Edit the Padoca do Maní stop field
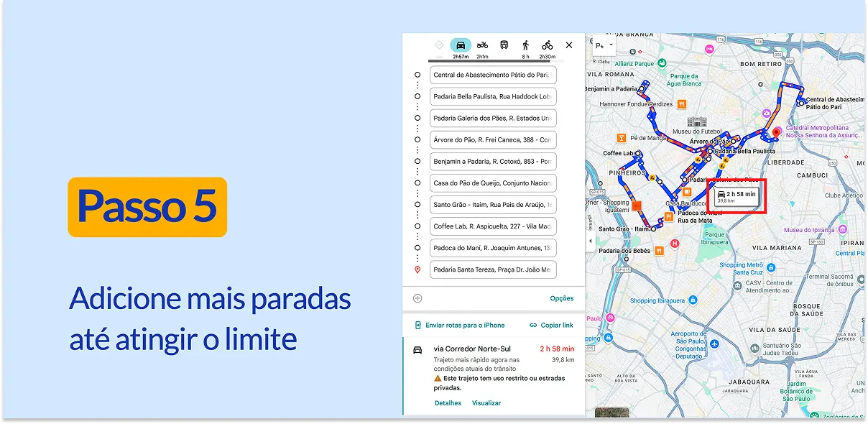The width and height of the screenshot is (868, 424). [x=493, y=248]
